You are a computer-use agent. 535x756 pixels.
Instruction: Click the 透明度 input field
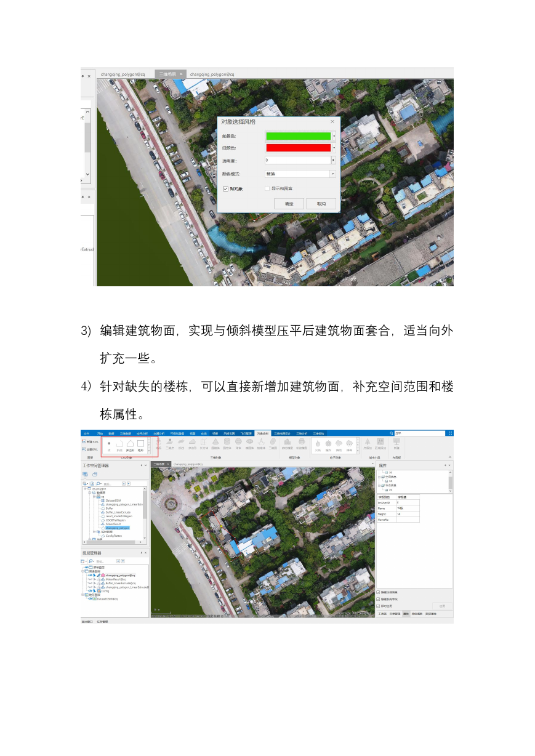tap(298, 160)
